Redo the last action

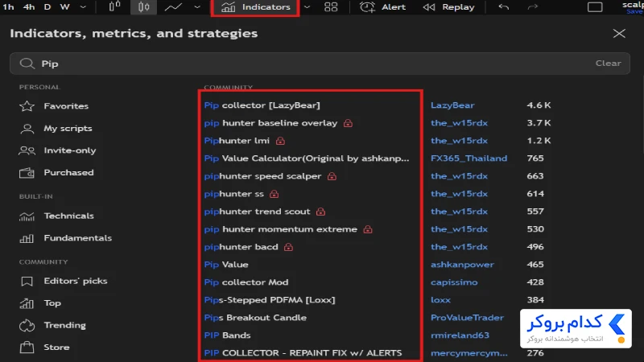tap(533, 7)
